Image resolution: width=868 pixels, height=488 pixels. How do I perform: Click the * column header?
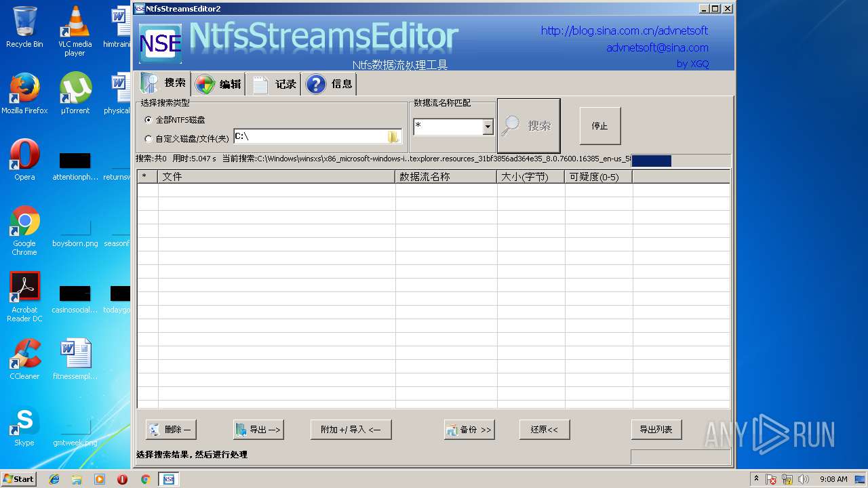[148, 177]
